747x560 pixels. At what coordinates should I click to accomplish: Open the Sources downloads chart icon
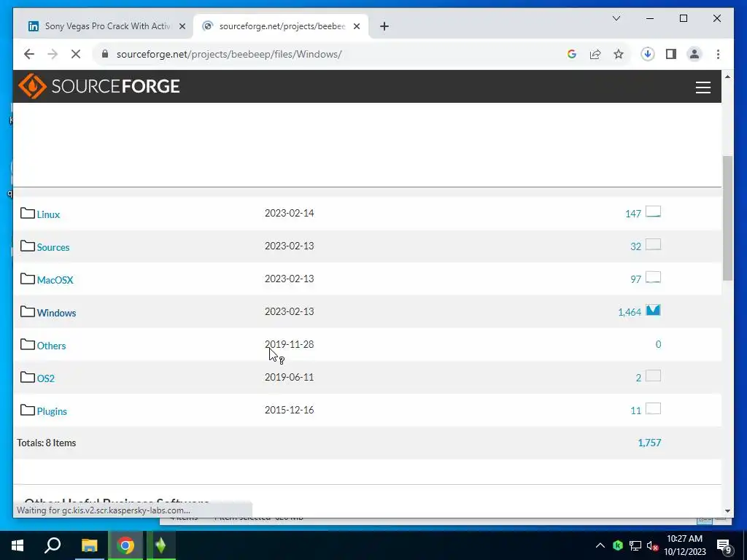653,245
